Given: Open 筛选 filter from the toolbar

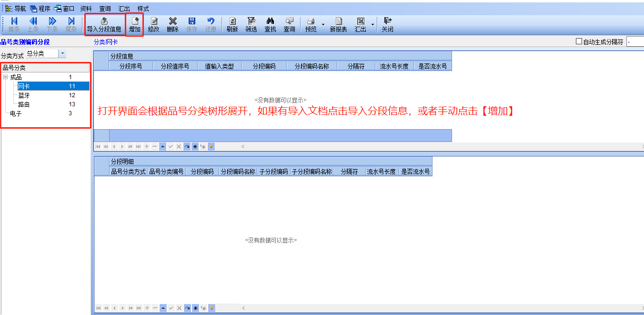Looking at the screenshot, I should pos(251,24).
